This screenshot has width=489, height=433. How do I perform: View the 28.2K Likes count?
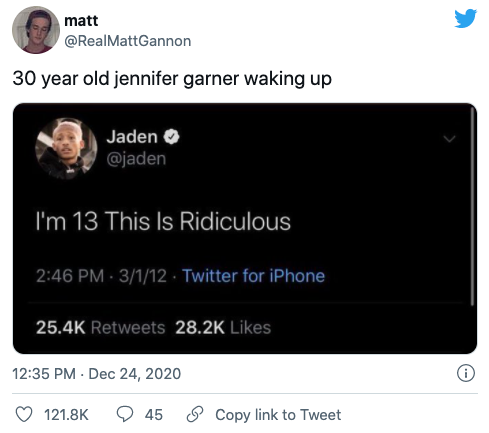[223, 327]
